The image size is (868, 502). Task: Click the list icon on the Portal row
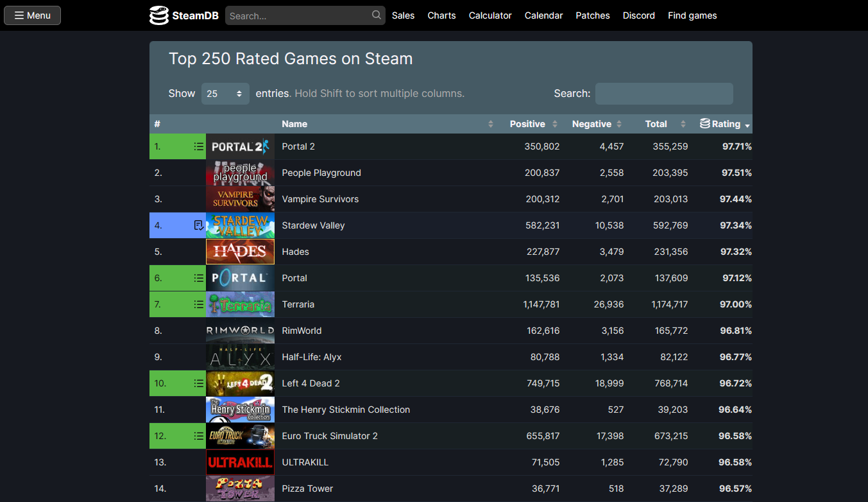(x=199, y=278)
